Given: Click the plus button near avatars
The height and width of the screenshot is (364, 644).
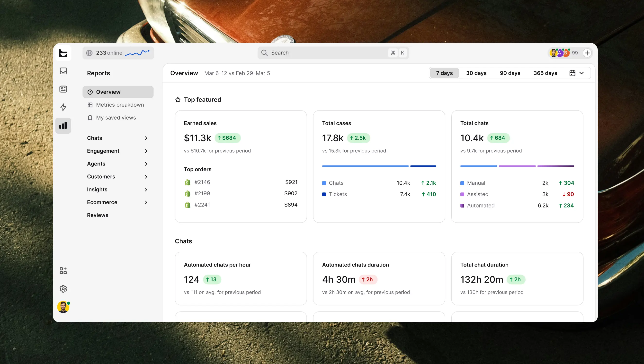Looking at the screenshot, I should (x=587, y=53).
